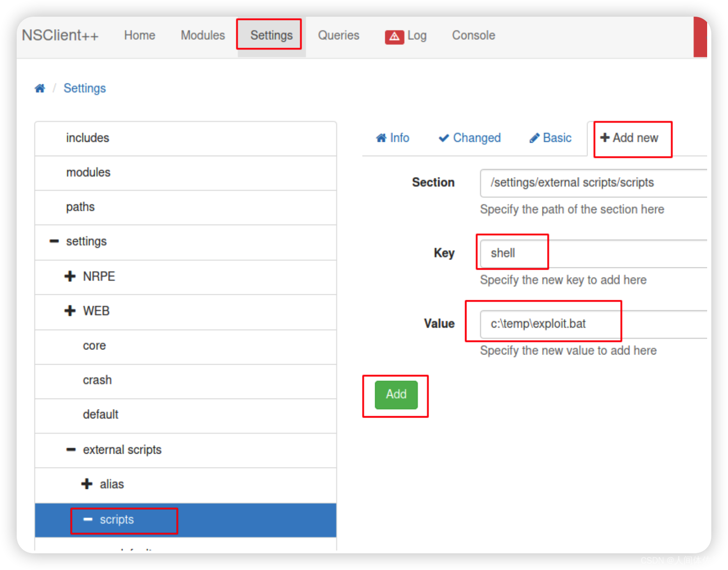Click the Section field label
Screen dimensions: 728x570
pos(433,183)
